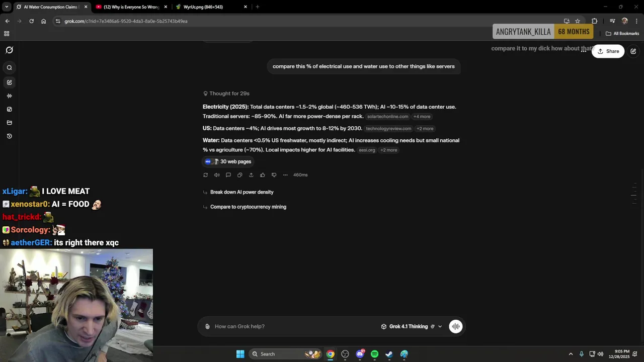Viewport: 644px width, 362px height.
Task: Open All Bookmarks folder
Action: click(622, 34)
